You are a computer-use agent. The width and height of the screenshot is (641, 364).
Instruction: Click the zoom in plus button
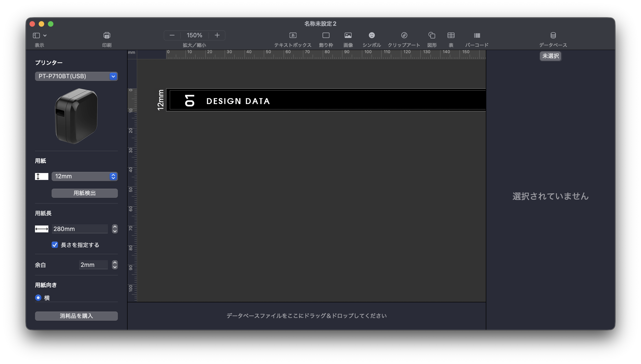click(217, 35)
